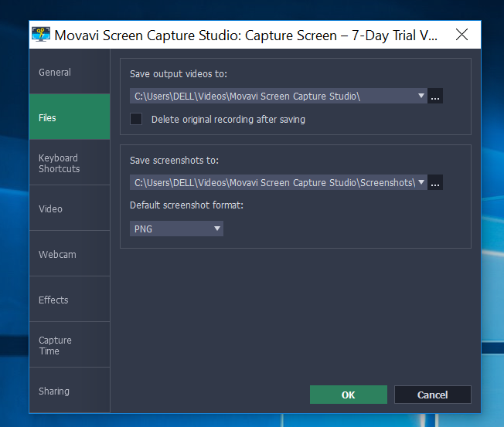This screenshot has width=504, height=427.
Task: Switch to the Sharing tab
Action: [70, 391]
